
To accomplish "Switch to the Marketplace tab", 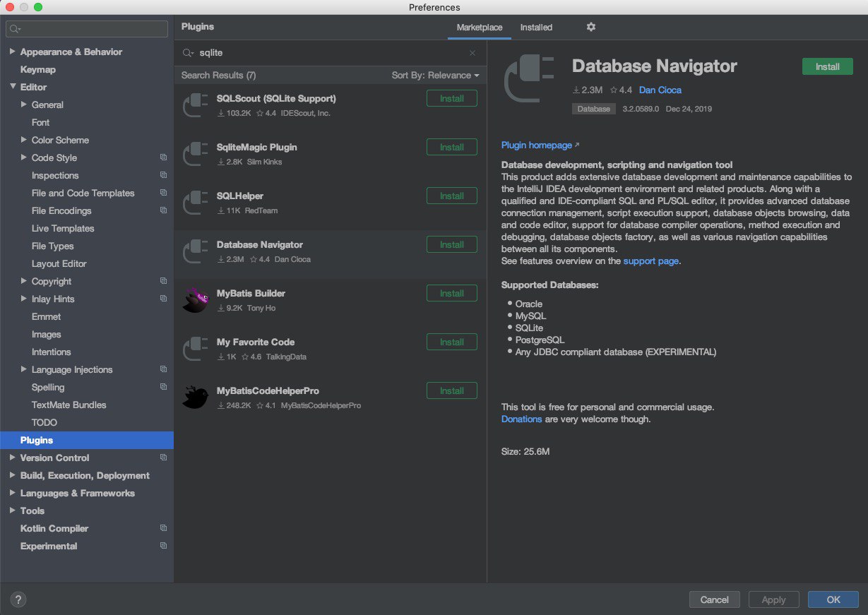I will [x=480, y=28].
